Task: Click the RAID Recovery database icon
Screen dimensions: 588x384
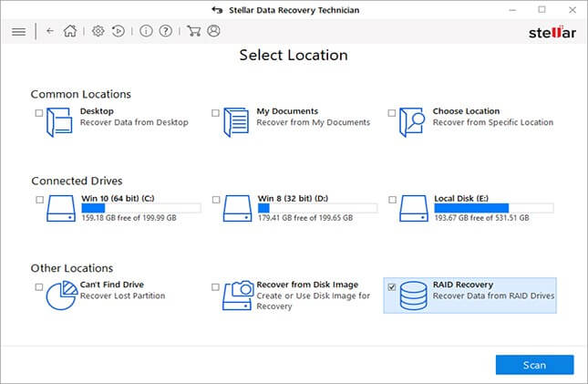Action: [x=413, y=296]
